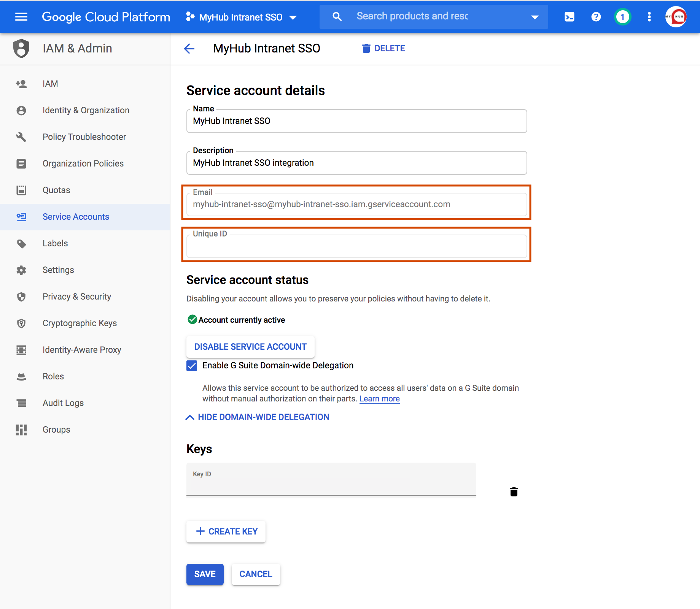Viewport: 700px width, 609px height.
Task: Activate the Cloud Shell terminal icon
Action: [569, 17]
